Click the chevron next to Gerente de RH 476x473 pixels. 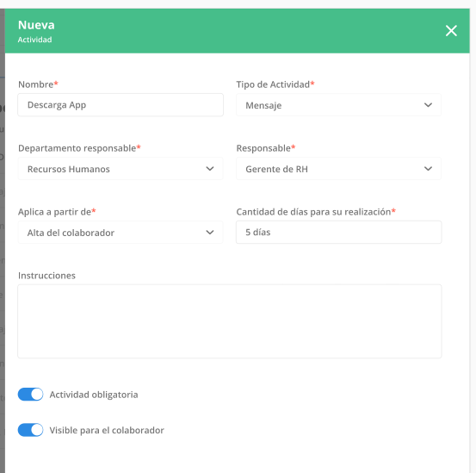coord(428,169)
